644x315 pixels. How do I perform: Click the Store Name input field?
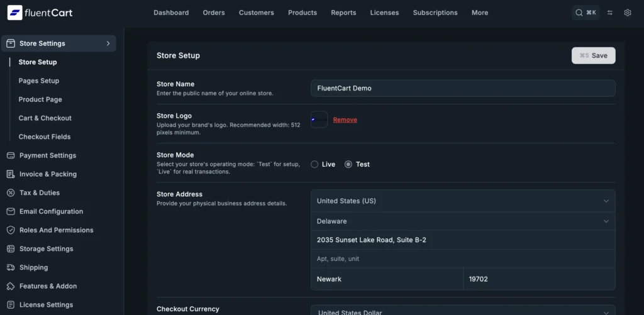tap(462, 88)
